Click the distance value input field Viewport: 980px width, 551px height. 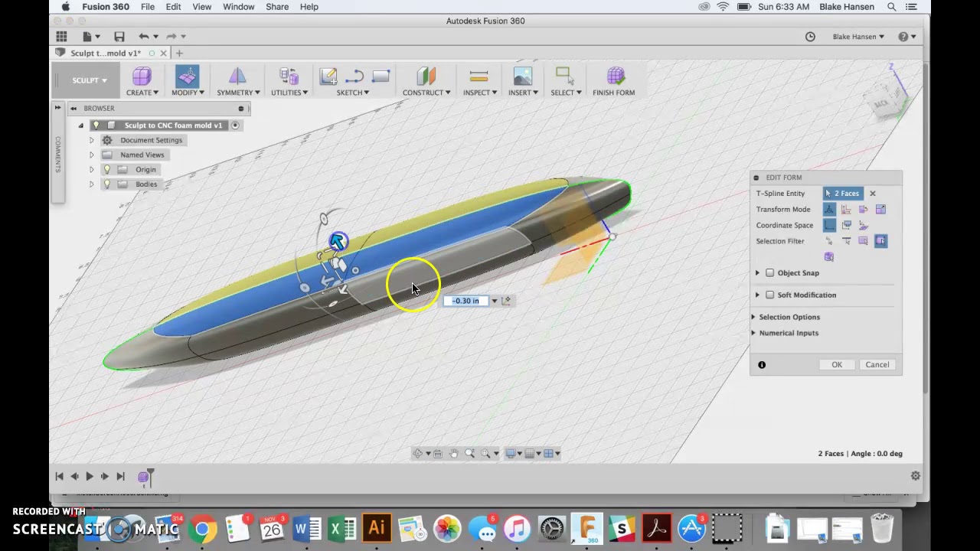tap(465, 301)
